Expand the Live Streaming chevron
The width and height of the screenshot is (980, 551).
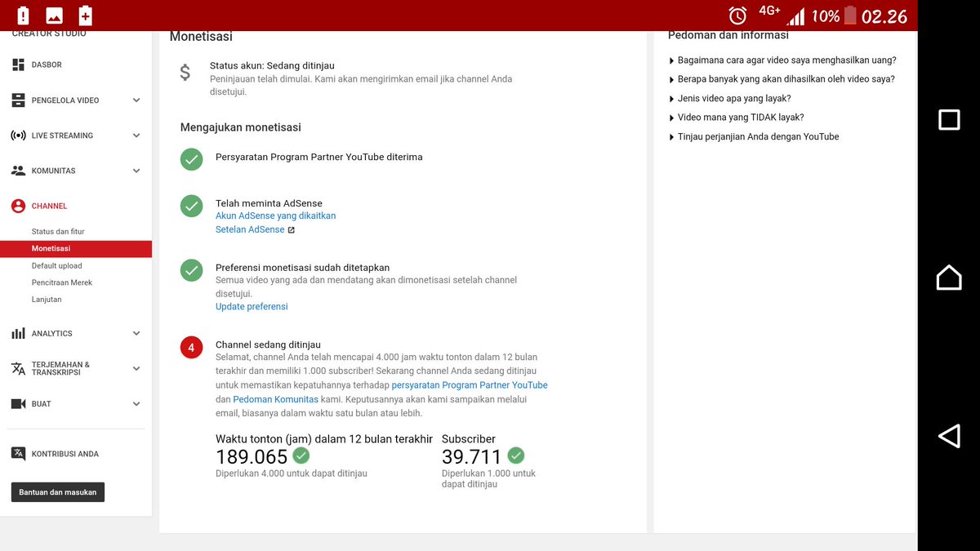pyautogui.click(x=136, y=136)
